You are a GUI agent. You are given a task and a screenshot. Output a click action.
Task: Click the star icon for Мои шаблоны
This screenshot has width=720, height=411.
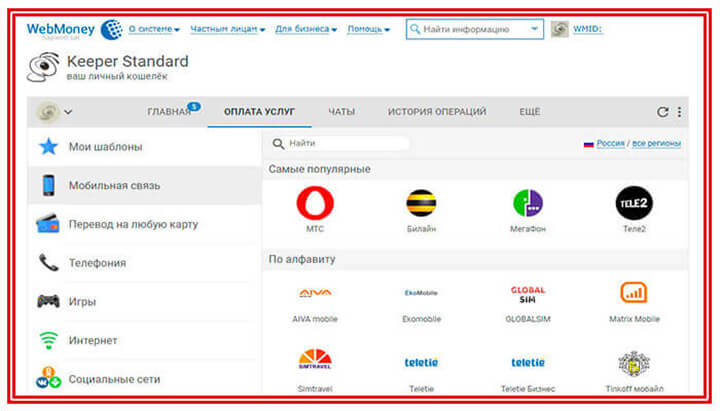point(48,146)
